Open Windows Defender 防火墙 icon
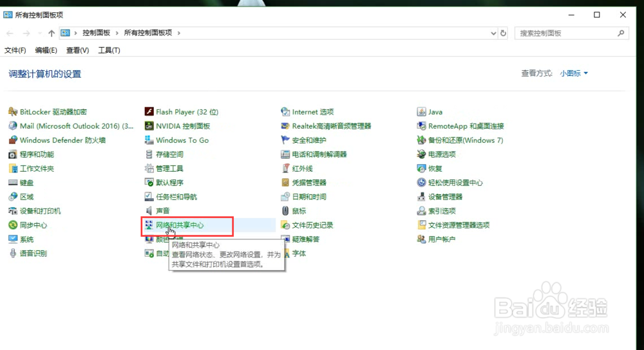Viewport: 644px width, 350px height. 13,140
